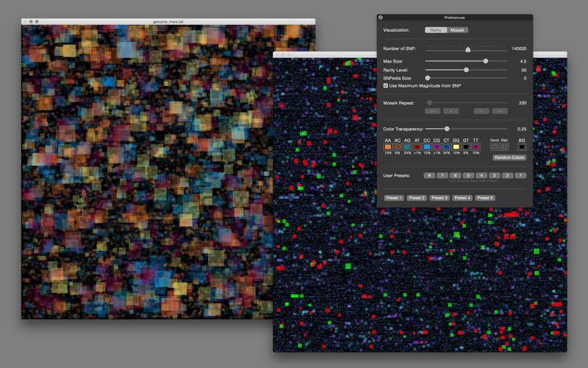Open the BG background color swatch
Viewport: 588px width, 368px height.
coord(522,146)
